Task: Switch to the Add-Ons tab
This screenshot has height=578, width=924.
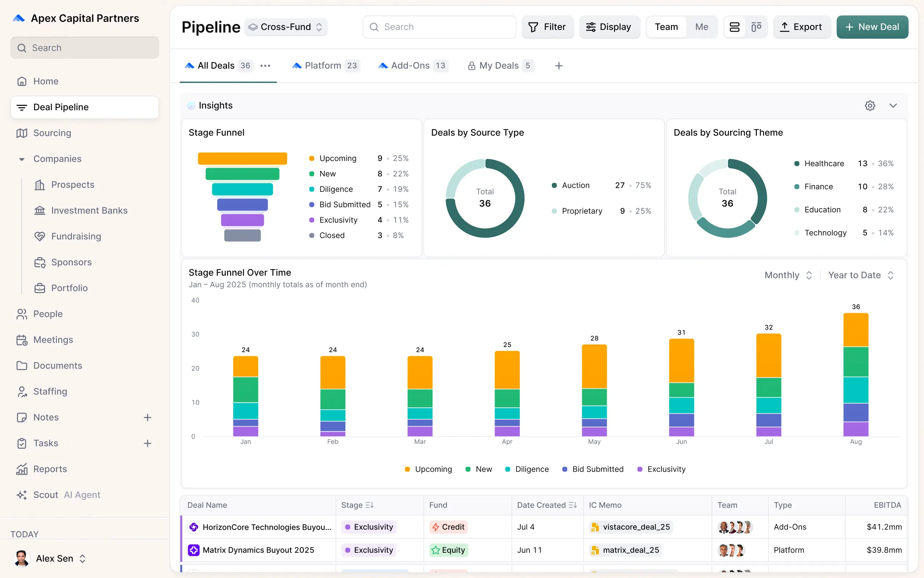Action: point(413,66)
